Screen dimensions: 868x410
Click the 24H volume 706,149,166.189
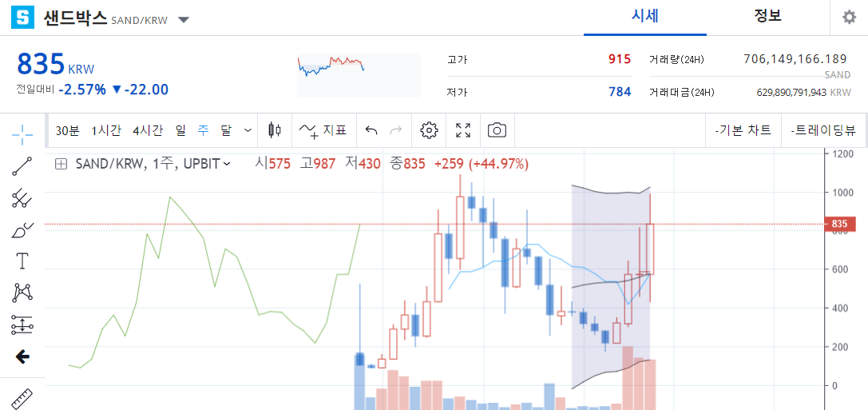coord(795,59)
